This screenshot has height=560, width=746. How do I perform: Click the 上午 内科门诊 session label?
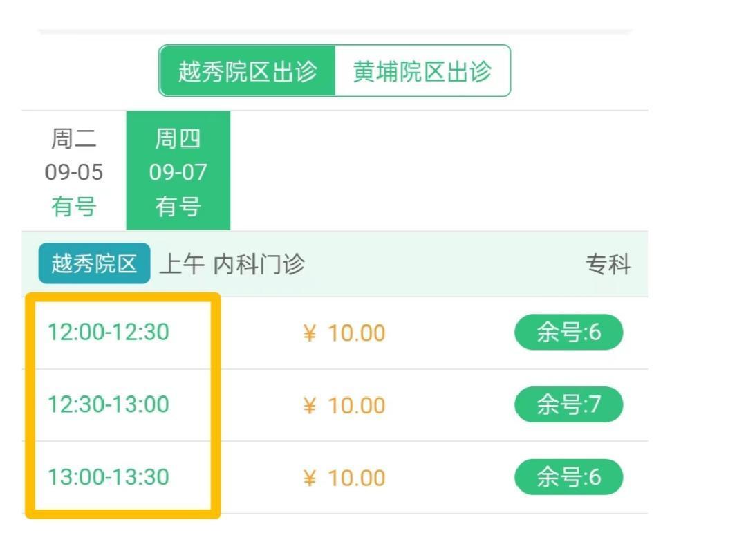click(232, 264)
